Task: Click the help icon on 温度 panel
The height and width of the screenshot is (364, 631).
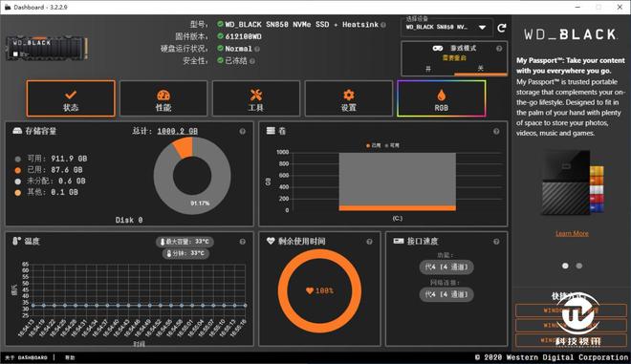Action: (x=242, y=242)
